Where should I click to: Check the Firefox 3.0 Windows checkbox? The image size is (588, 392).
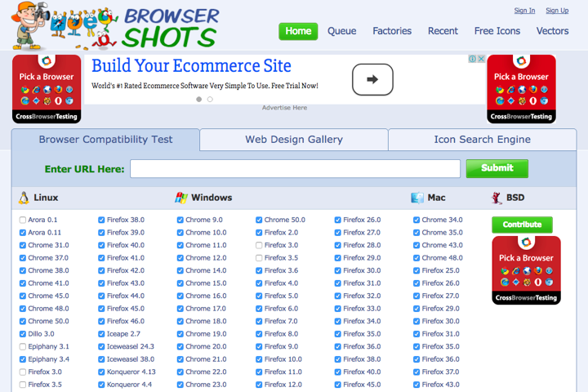[x=259, y=245]
